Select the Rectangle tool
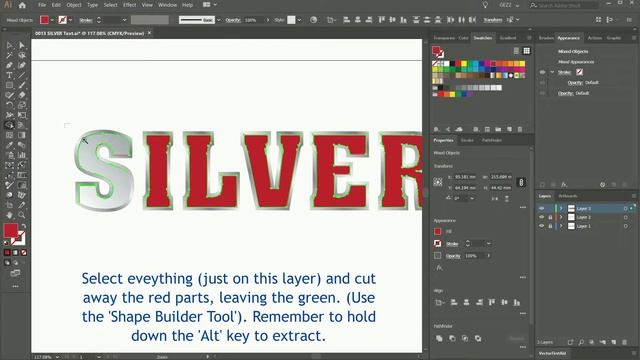 coord(9,85)
